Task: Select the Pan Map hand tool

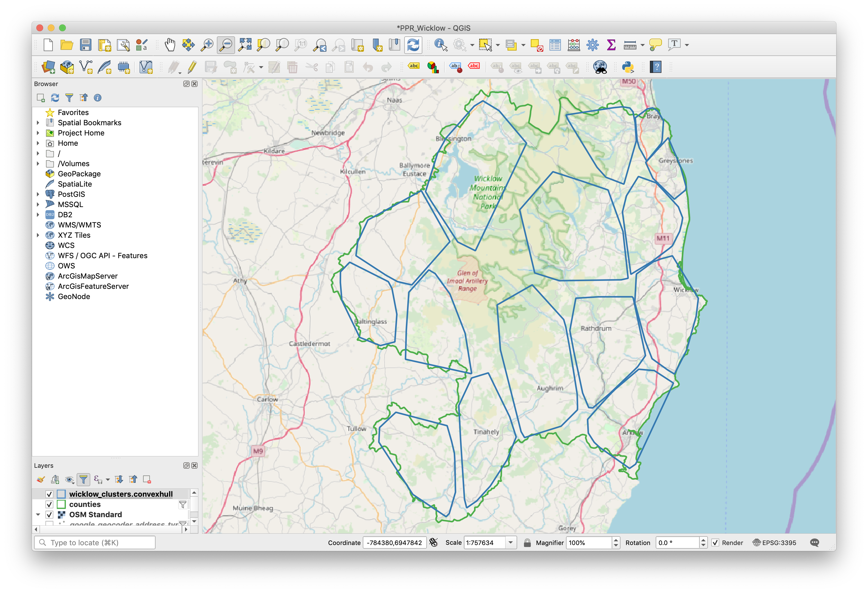Action: click(170, 45)
